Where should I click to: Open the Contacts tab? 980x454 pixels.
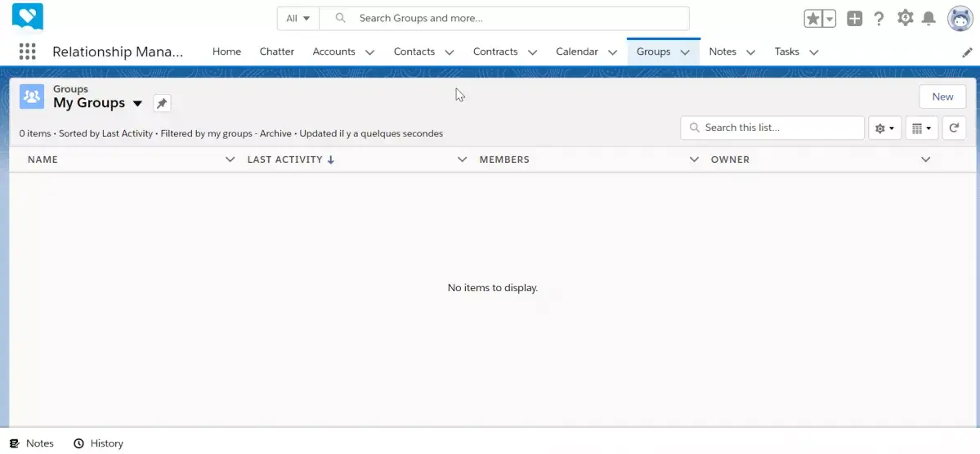coord(414,52)
